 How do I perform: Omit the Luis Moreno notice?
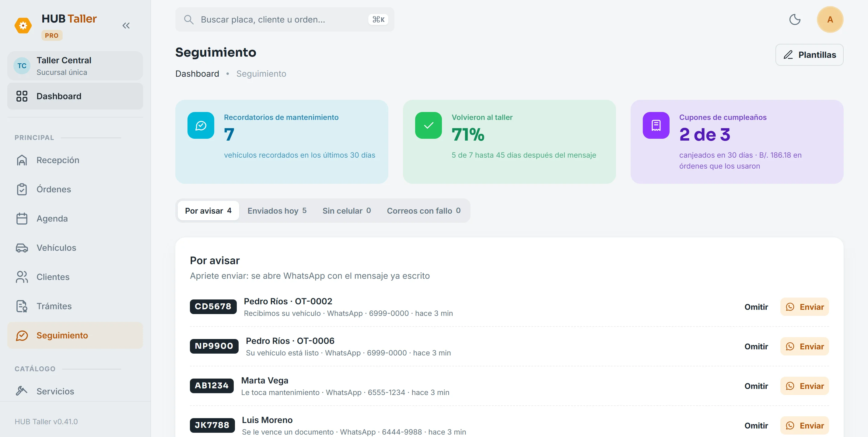pos(756,425)
